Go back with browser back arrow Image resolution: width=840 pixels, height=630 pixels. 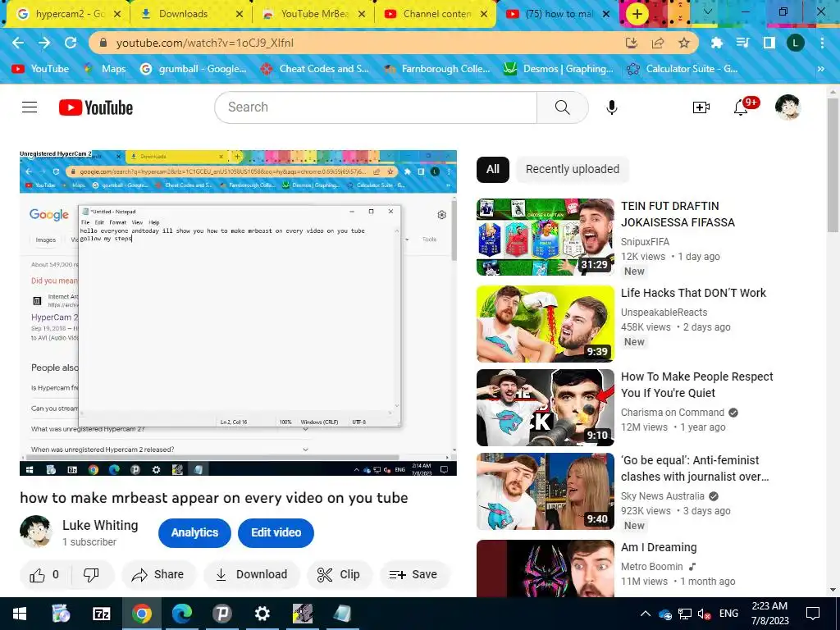click(x=18, y=43)
